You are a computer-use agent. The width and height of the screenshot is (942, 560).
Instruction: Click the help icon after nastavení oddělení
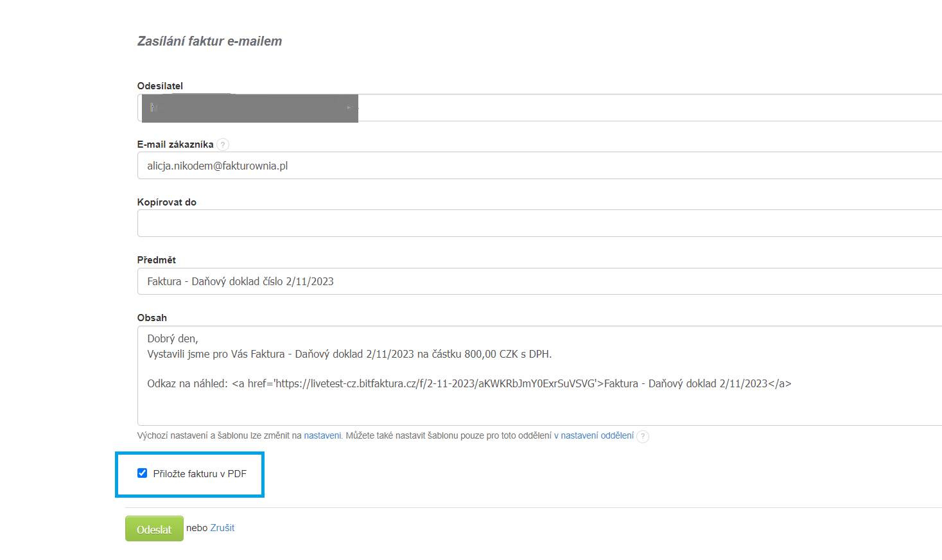(643, 436)
